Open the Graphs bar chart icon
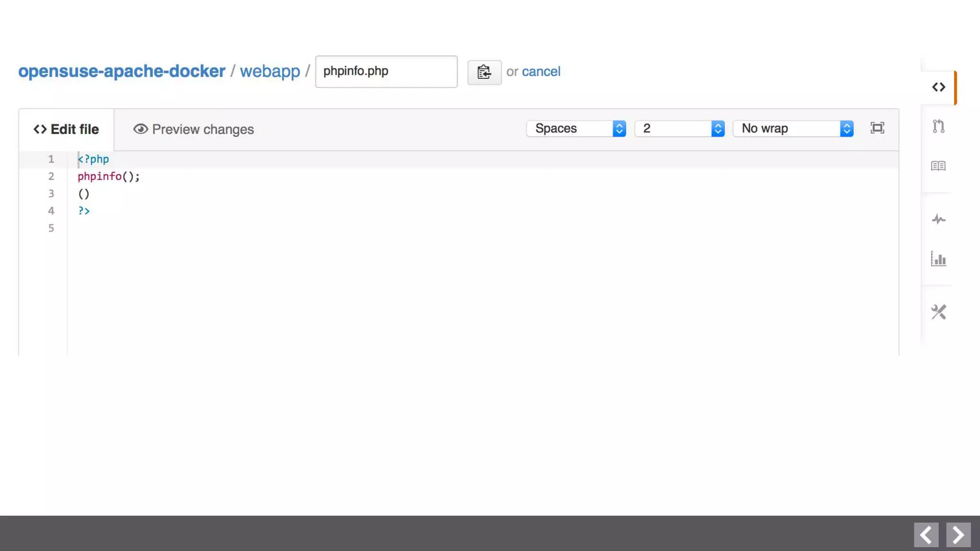980x551 pixels. [x=938, y=259]
